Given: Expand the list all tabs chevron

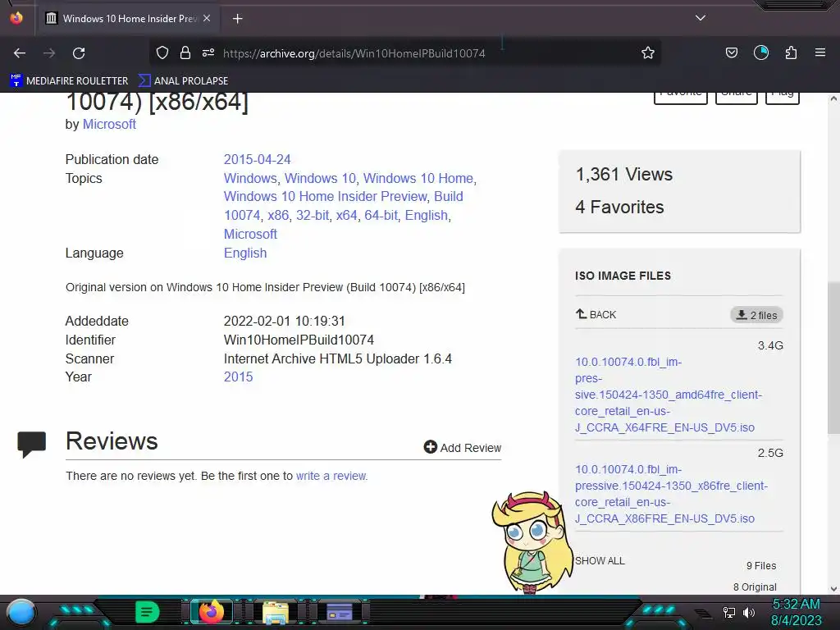Looking at the screenshot, I should click(x=701, y=18).
